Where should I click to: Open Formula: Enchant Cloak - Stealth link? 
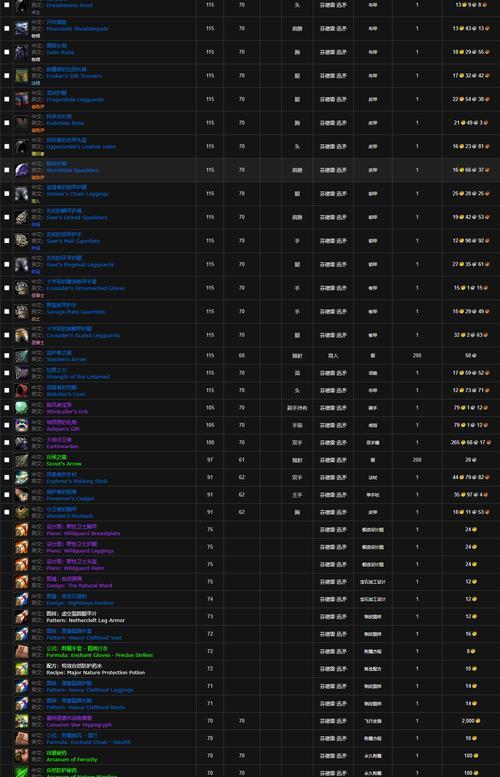88,742
